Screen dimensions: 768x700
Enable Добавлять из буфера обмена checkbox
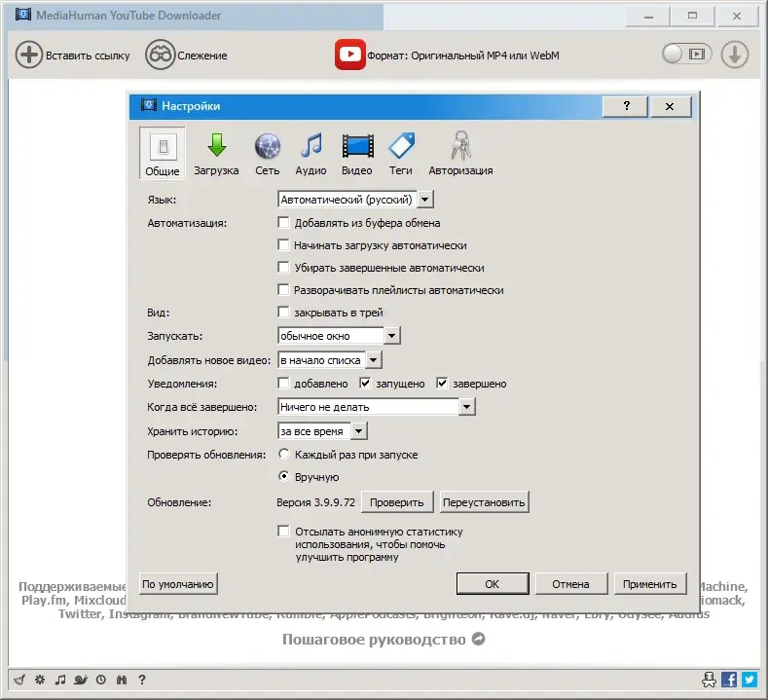pos(283,222)
